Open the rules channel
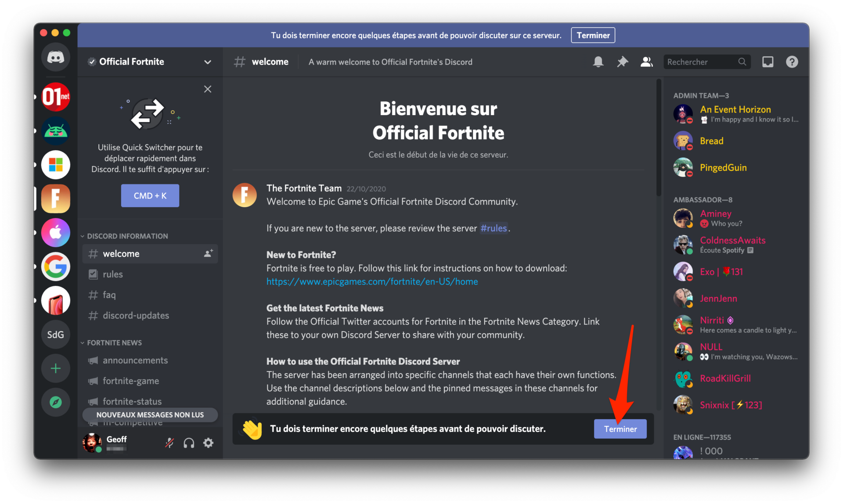 (150, 274)
